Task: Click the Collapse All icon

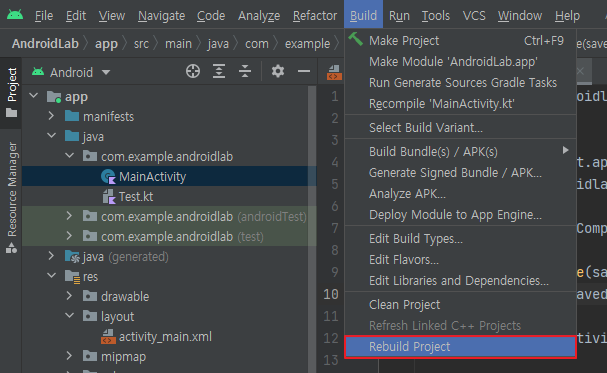Action: coord(245,72)
